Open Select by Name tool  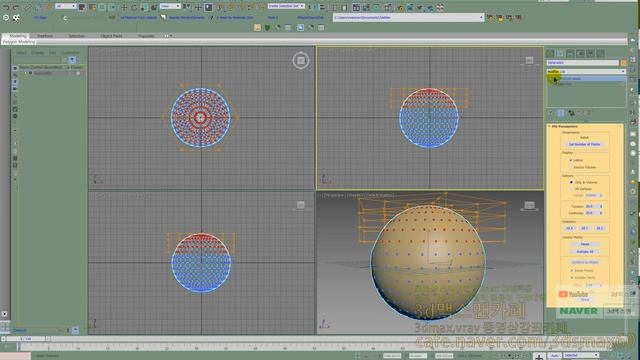(92, 7)
